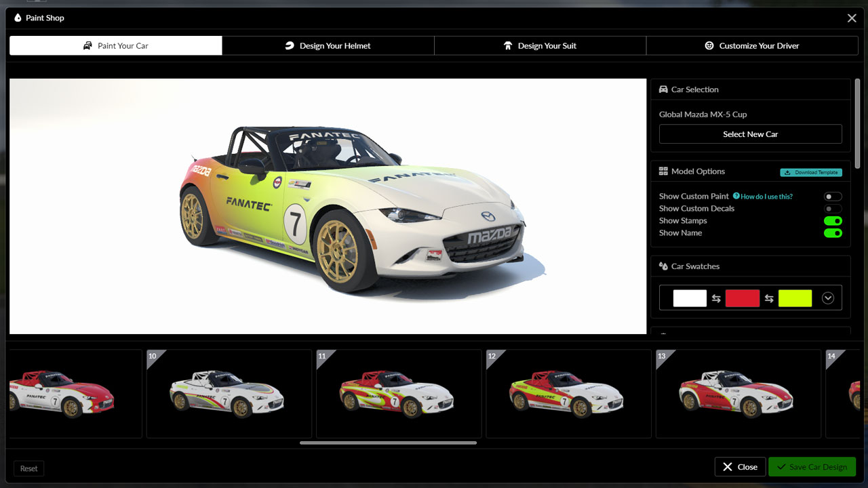
Task: Enable Show Custom Paint
Action: (832, 196)
